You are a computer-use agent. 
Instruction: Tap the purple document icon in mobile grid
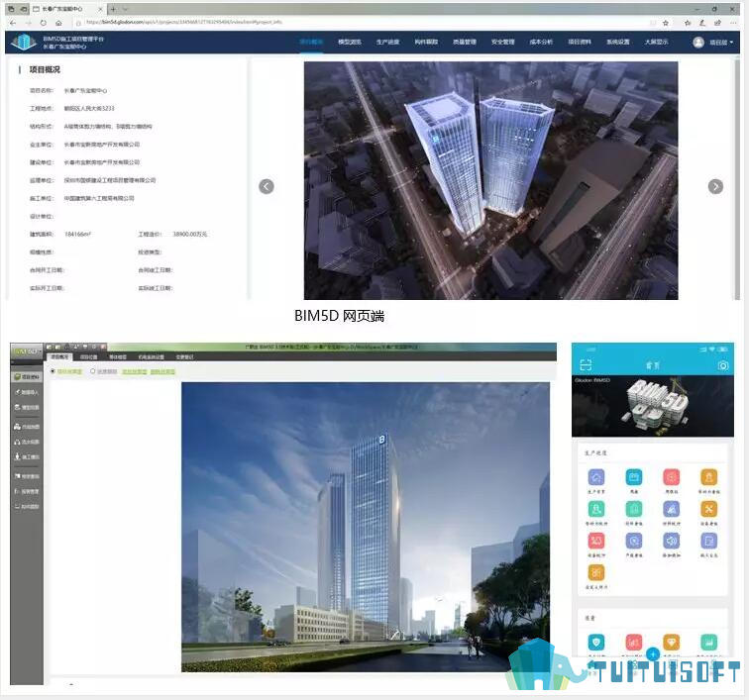tap(709, 541)
